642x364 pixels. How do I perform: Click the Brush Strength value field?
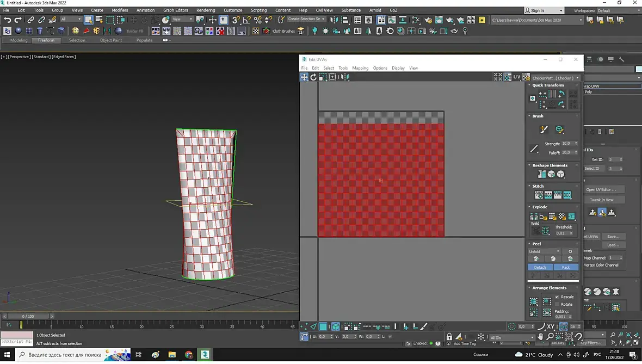(567, 144)
